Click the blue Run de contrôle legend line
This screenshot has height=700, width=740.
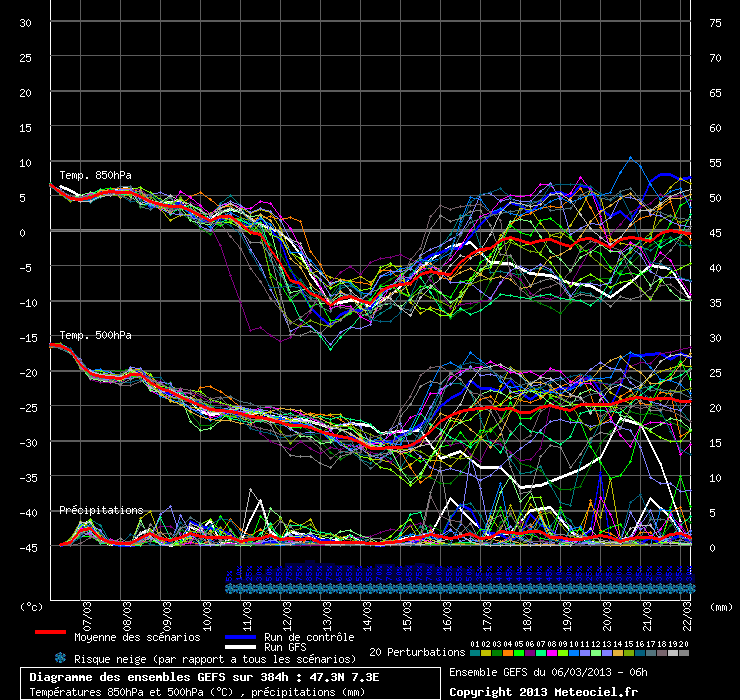point(240,637)
